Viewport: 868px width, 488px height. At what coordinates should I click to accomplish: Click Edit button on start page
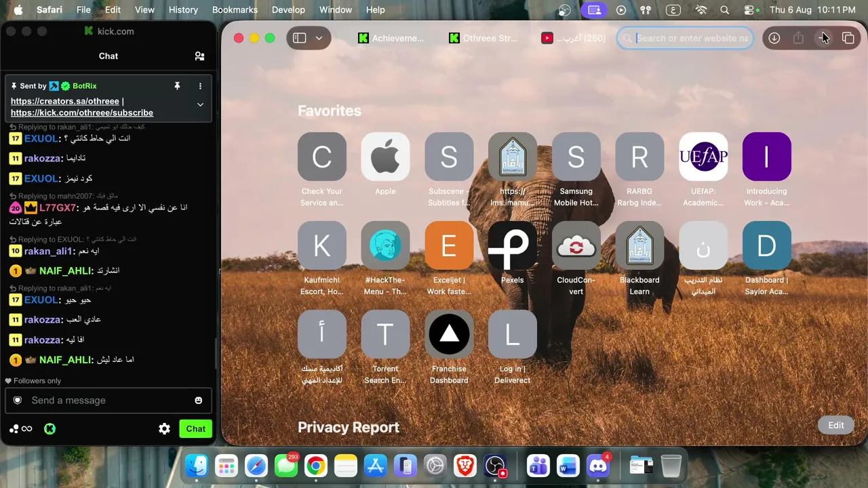(836, 425)
